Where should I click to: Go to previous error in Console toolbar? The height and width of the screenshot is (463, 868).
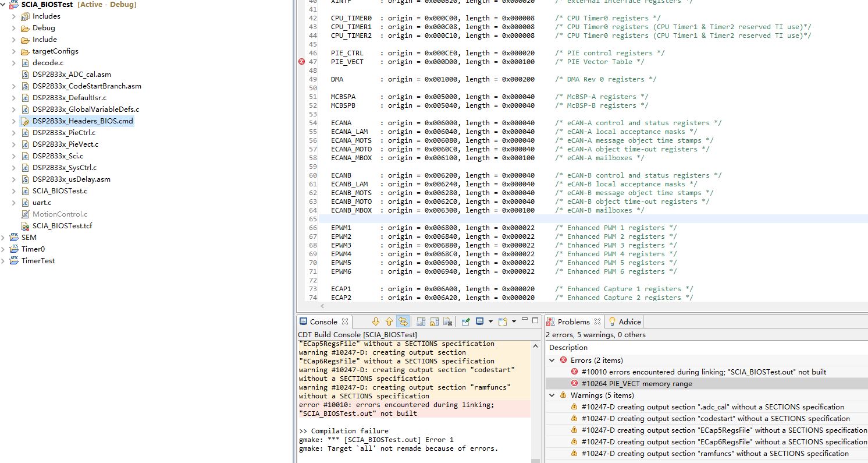coord(389,321)
